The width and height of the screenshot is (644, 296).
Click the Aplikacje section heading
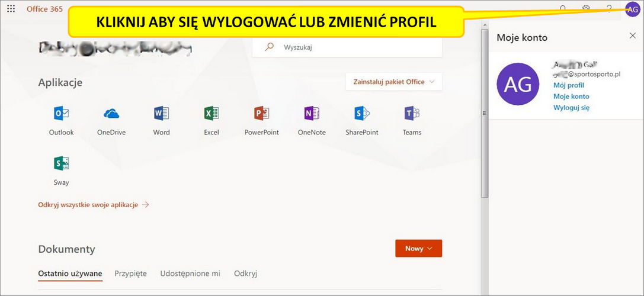point(60,82)
